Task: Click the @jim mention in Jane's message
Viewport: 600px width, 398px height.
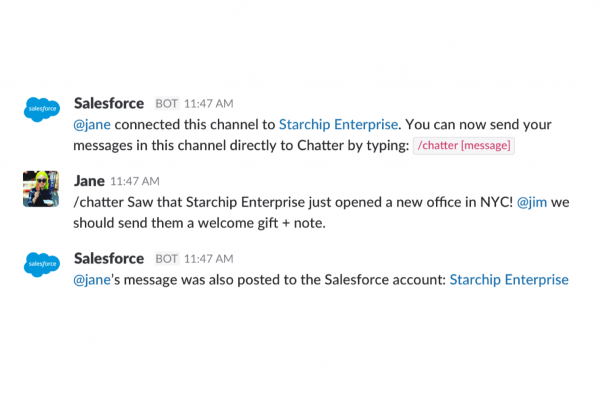Action: pos(532,202)
